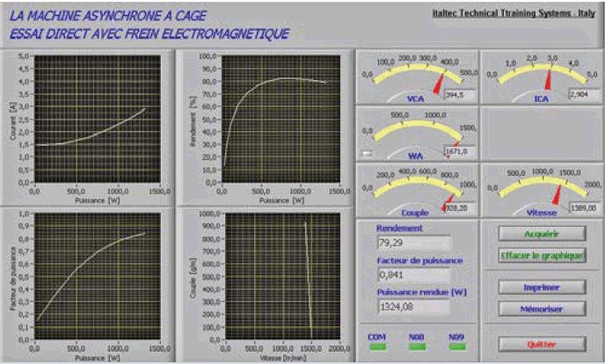Click the "VCA" gauge label
605x364 pixels.
(415, 99)
